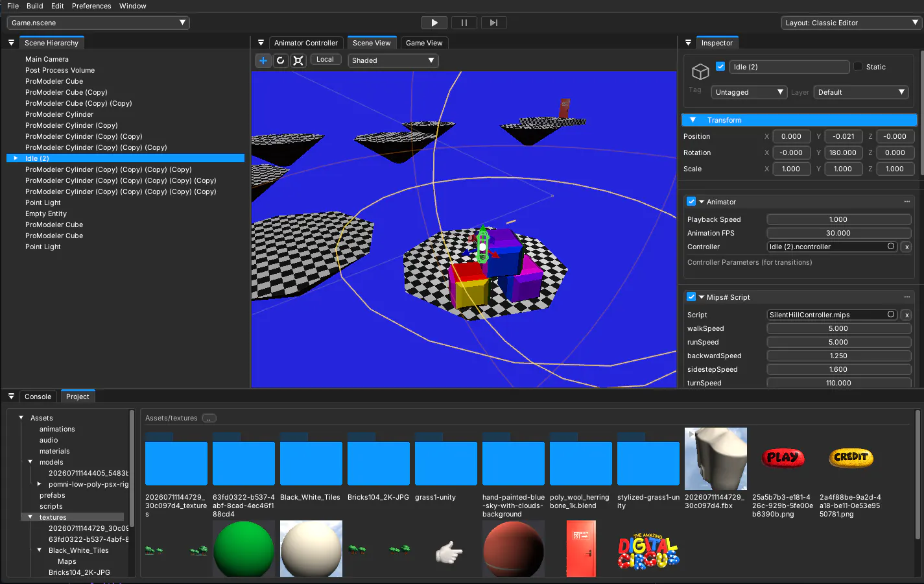Screen dimensions: 924x584
Task: Open the stylized-grass1-unity folder
Action: [x=648, y=459]
